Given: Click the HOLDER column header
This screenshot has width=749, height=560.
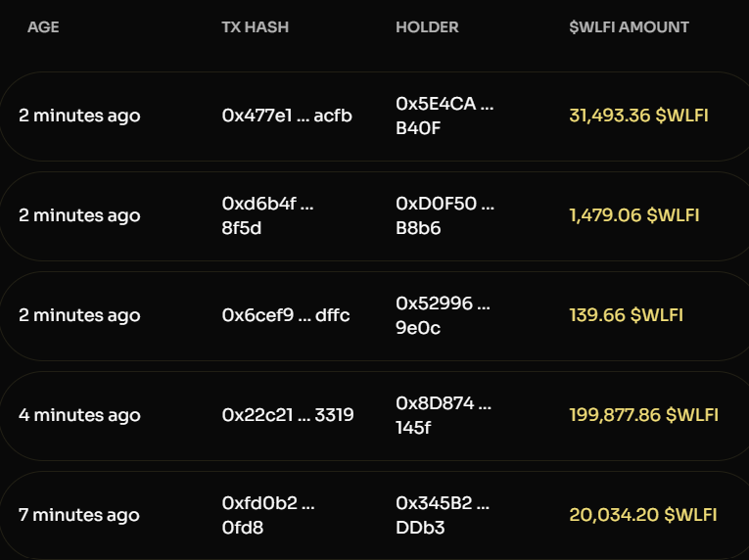Looking at the screenshot, I should tap(427, 27).
